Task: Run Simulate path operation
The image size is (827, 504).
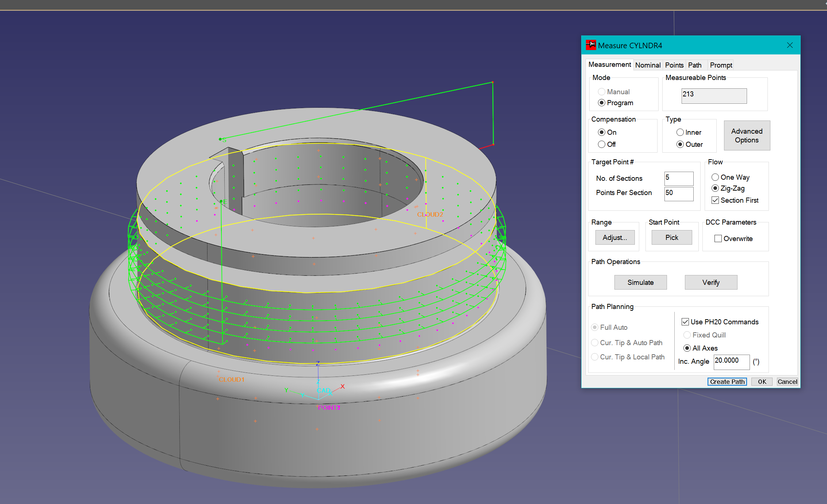Action: (x=640, y=282)
